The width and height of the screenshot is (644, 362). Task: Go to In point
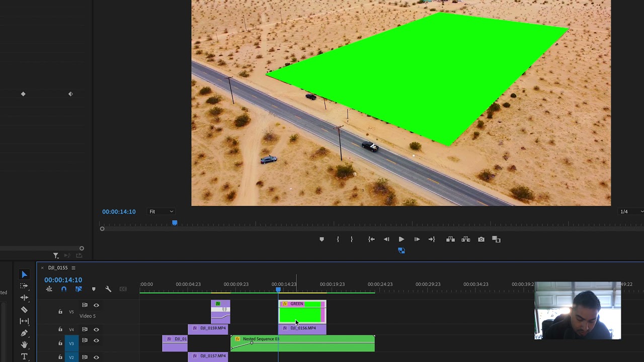[x=371, y=239]
